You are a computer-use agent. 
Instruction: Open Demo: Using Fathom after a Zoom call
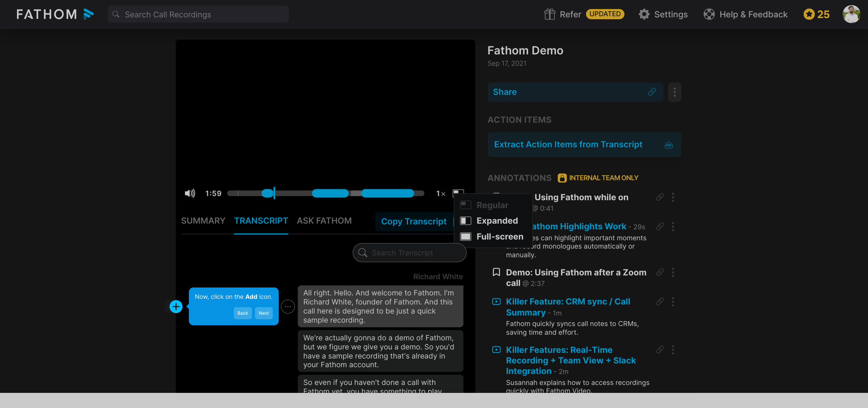point(576,278)
